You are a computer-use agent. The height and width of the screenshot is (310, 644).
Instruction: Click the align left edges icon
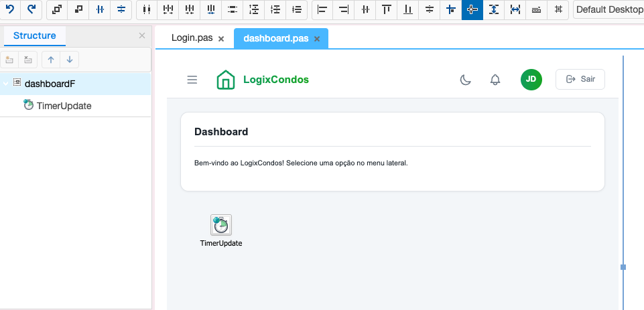click(x=322, y=9)
